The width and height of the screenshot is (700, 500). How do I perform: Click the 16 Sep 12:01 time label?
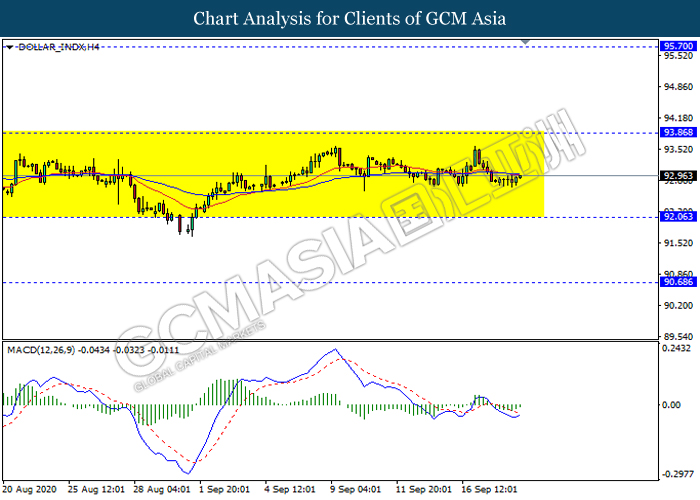[489, 489]
